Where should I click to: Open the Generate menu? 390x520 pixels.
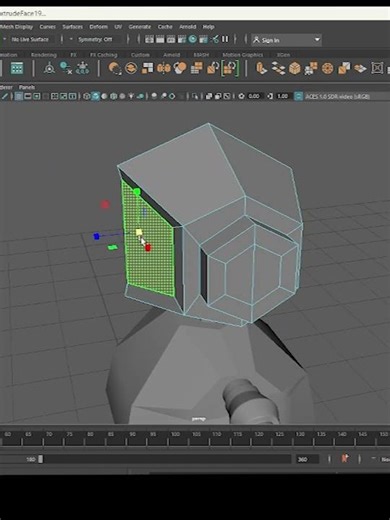coord(140,27)
